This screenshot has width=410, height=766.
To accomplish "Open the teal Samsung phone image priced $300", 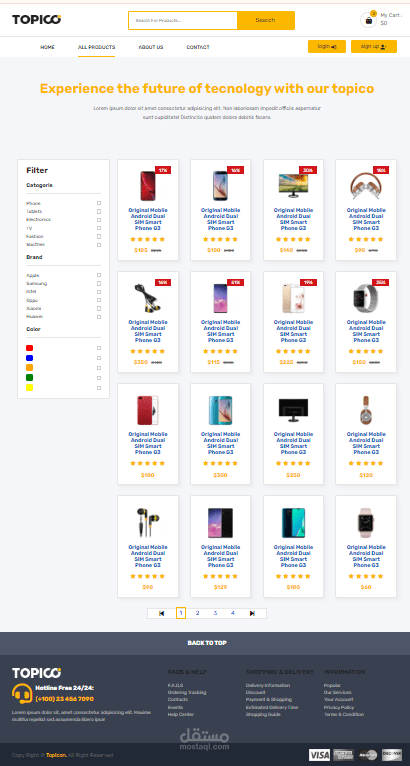I will 220,410.
